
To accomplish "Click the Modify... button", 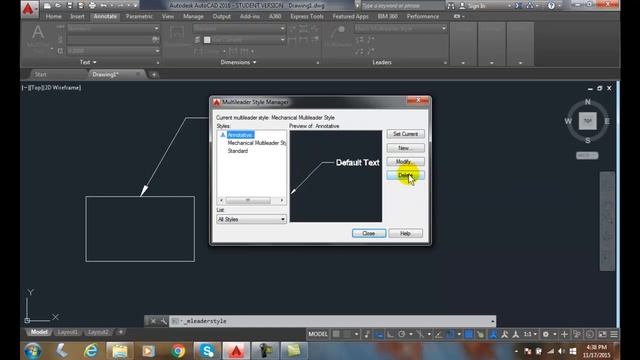I will 405,162.
